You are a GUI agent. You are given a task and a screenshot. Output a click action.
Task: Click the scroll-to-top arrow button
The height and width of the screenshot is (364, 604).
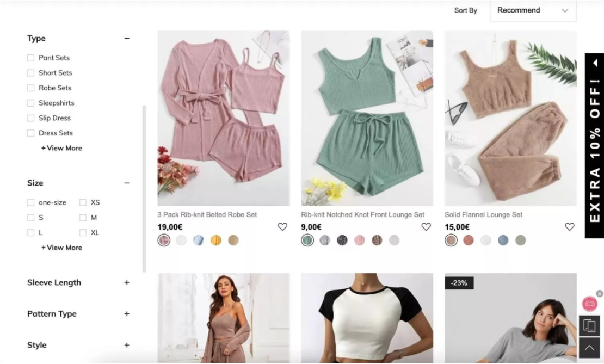point(589,348)
